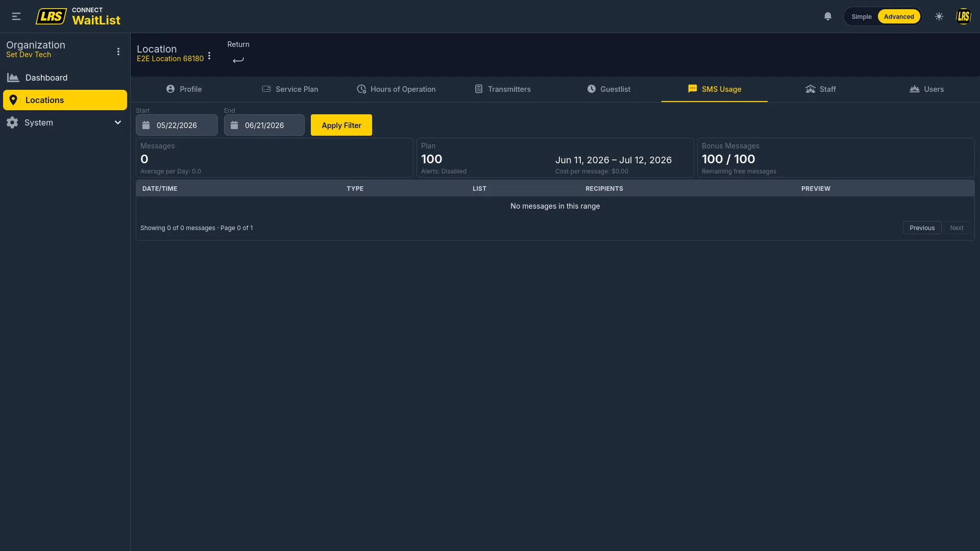The image size is (980, 551).
Task: Click the E2E Location 68180 name
Action: click(x=170, y=59)
